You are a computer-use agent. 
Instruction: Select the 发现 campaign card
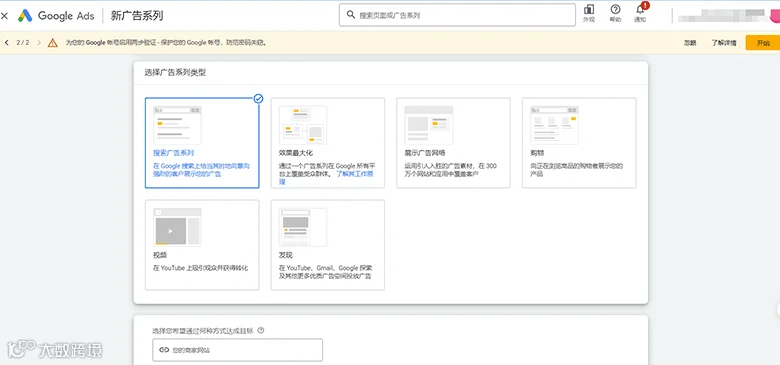coord(328,245)
